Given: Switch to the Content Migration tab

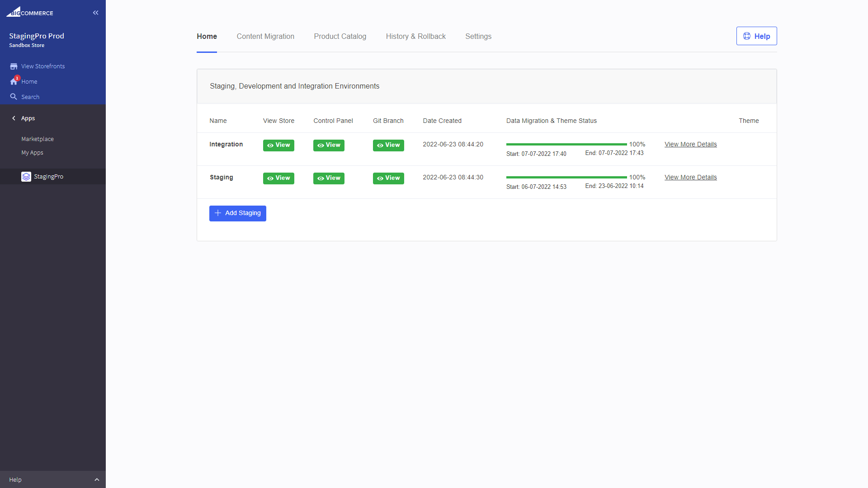Looking at the screenshot, I should tap(265, 37).
